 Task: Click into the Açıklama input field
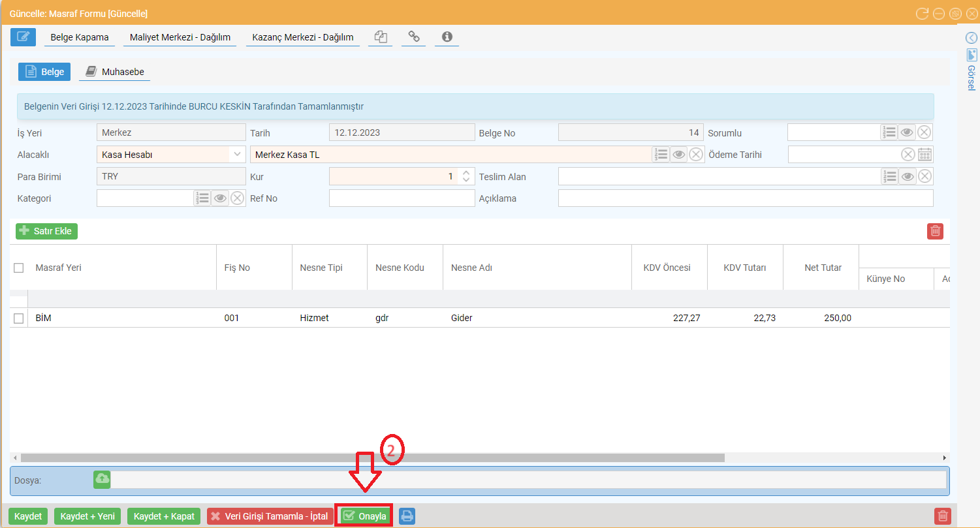pyautogui.click(x=746, y=198)
